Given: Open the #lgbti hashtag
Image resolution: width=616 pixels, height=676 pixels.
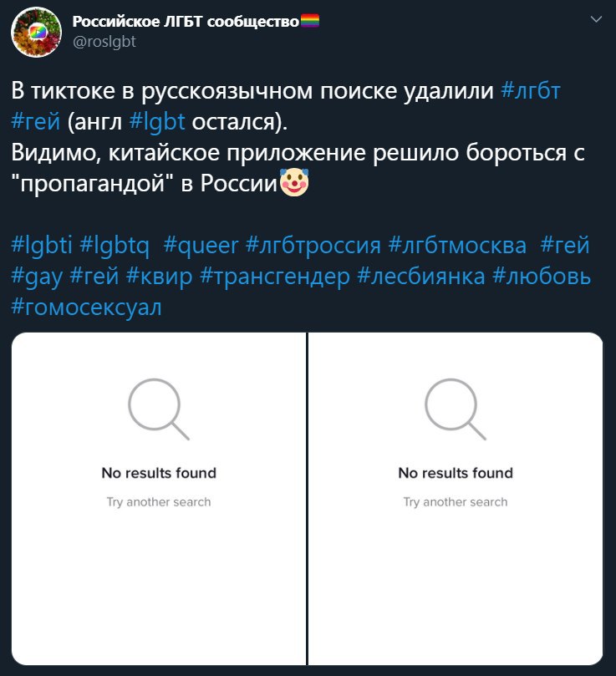Looking at the screenshot, I should coord(42,246).
